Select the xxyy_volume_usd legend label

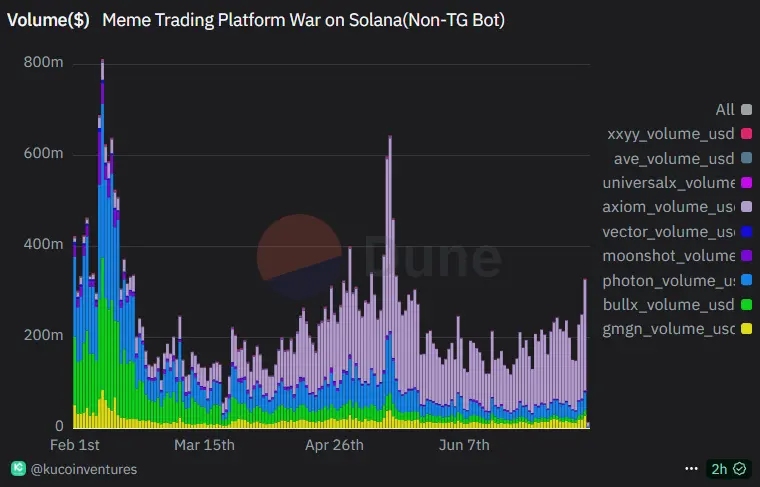coord(671,134)
